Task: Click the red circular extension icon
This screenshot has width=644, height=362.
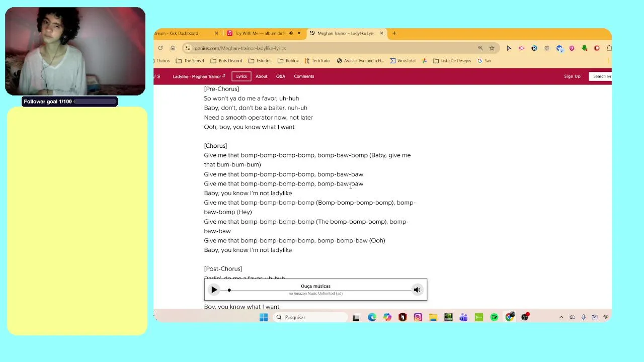Action: [597, 48]
